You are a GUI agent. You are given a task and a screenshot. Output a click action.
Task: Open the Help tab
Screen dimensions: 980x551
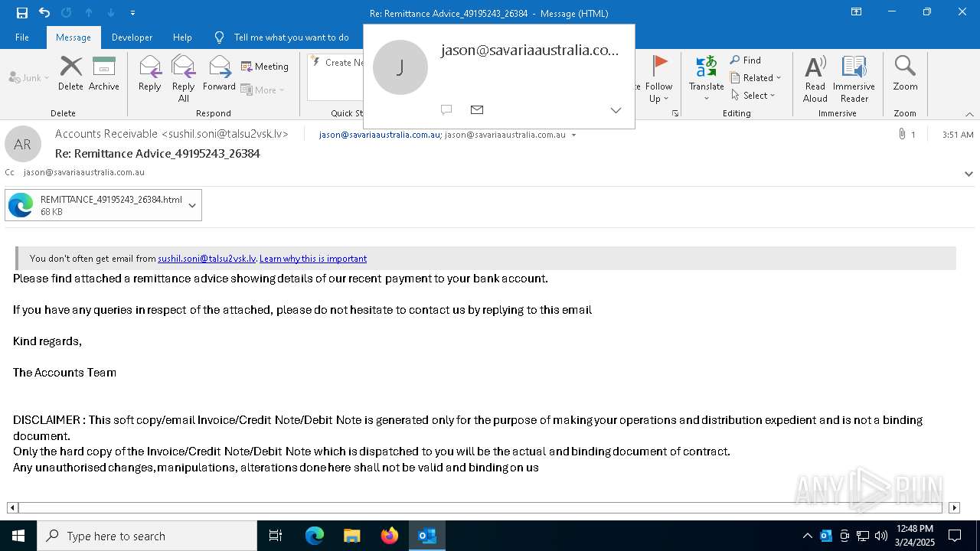[182, 37]
